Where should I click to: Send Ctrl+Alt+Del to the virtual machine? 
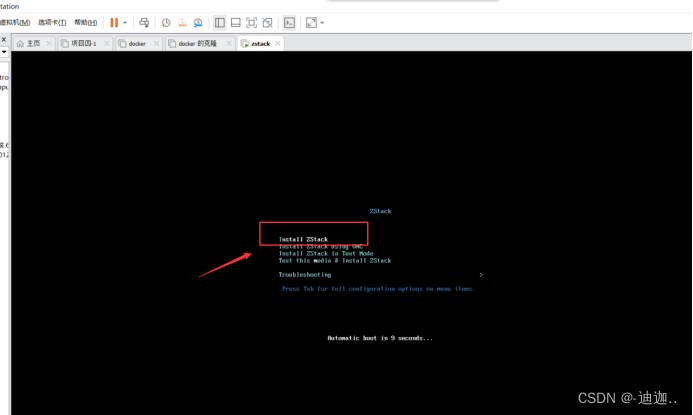(x=144, y=23)
